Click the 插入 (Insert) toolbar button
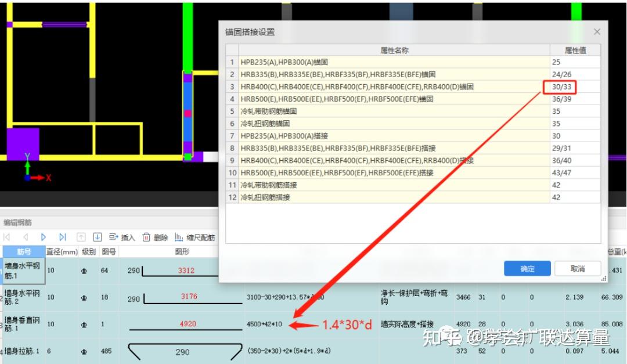The width and height of the screenshot is (627, 364). [122, 237]
